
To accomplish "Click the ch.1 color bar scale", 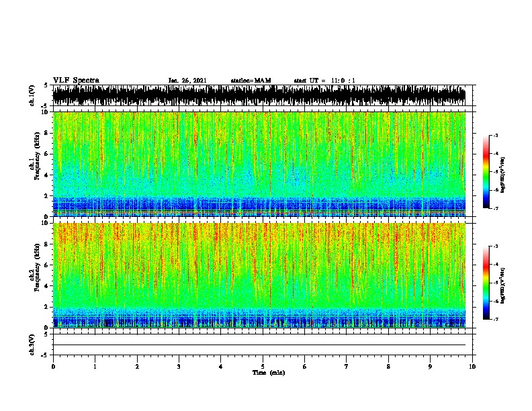I will point(486,172).
